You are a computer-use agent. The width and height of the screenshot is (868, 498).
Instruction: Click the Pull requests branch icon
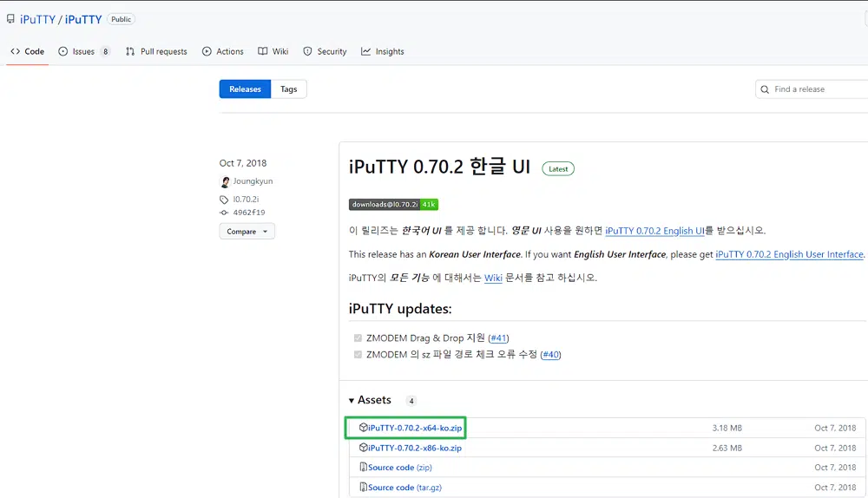coord(130,51)
